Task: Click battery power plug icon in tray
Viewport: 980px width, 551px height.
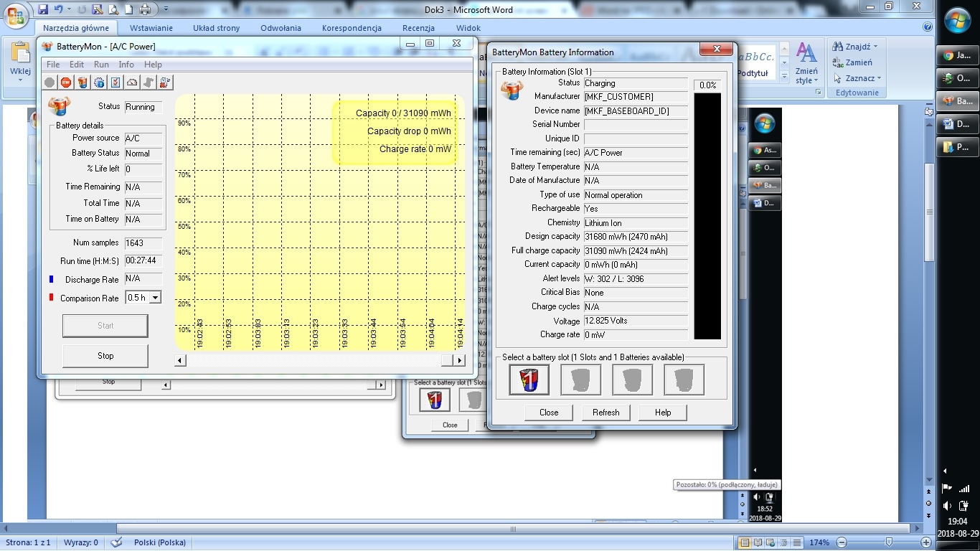Action: [963, 506]
